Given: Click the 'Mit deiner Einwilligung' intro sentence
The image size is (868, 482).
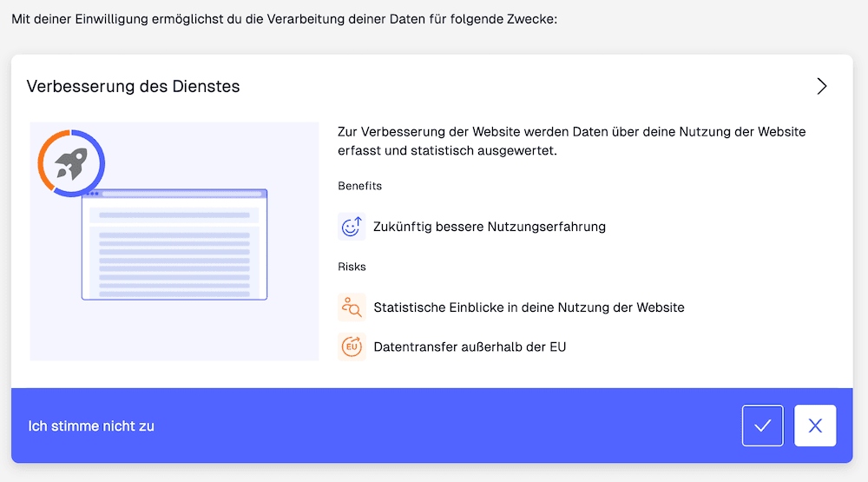Looking at the screenshot, I should pos(290,18).
